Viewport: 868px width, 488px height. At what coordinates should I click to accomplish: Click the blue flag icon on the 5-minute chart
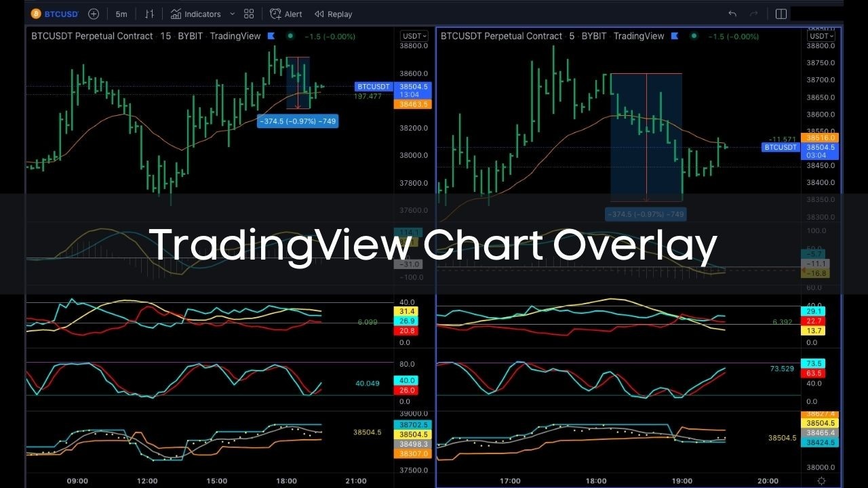pyautogui.click(x=675, y=36)
